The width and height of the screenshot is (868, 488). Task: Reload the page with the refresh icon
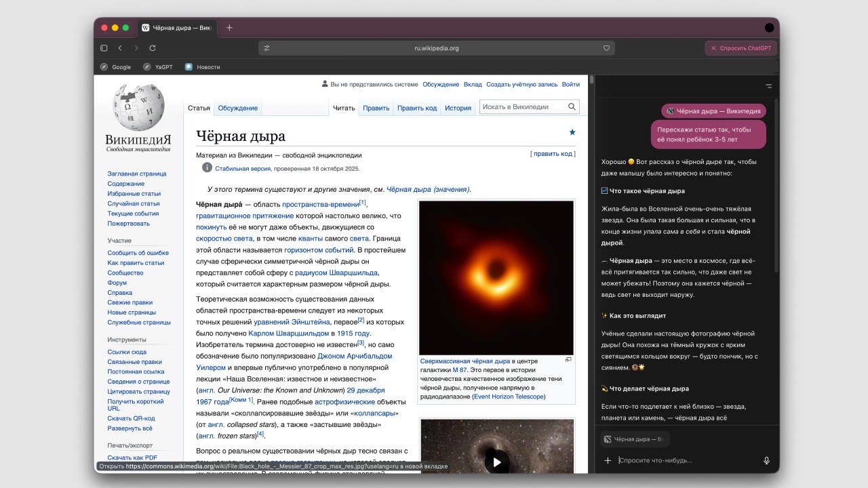click(x=153, y=48)
